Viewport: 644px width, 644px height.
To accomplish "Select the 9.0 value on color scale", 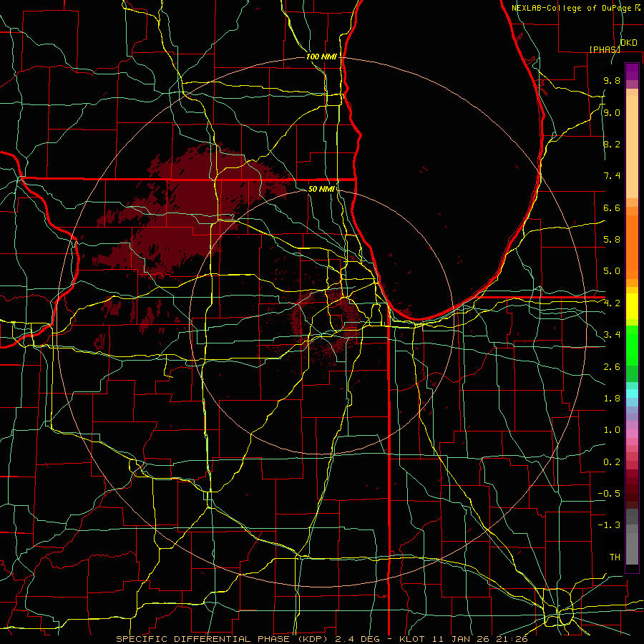I will pyautogui.click(x=612, y=112).
